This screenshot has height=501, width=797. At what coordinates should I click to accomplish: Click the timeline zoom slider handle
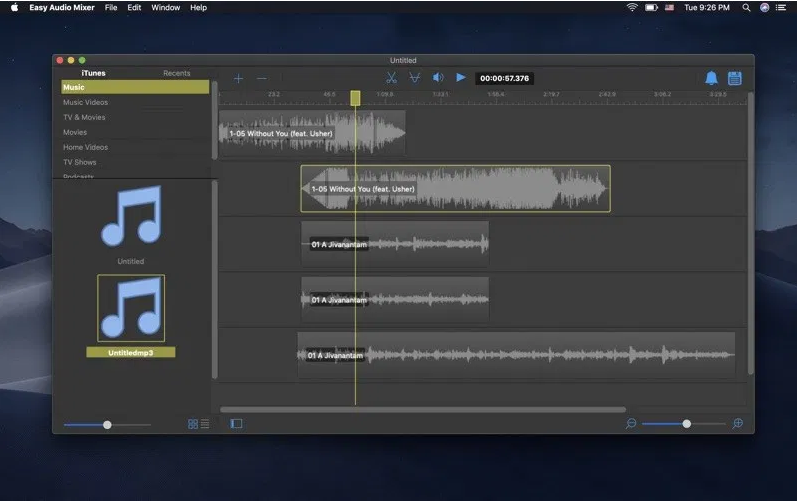tap(686, 424)
